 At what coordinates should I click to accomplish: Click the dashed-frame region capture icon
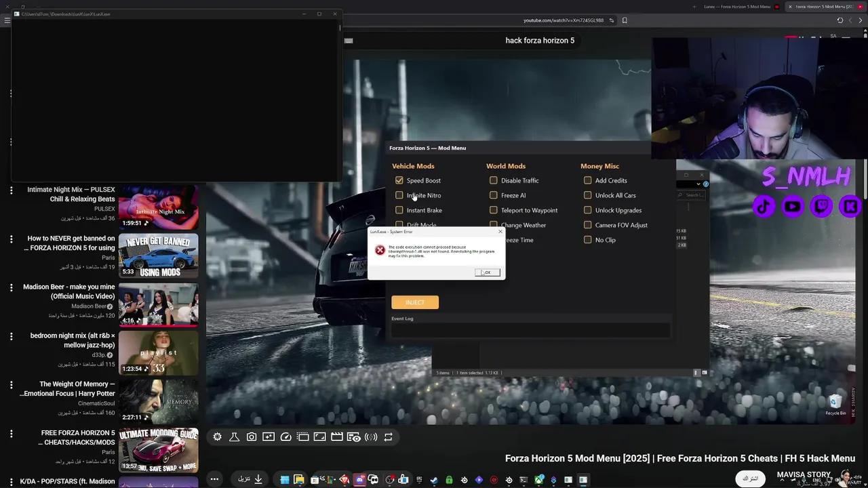[x=302, y=437]
